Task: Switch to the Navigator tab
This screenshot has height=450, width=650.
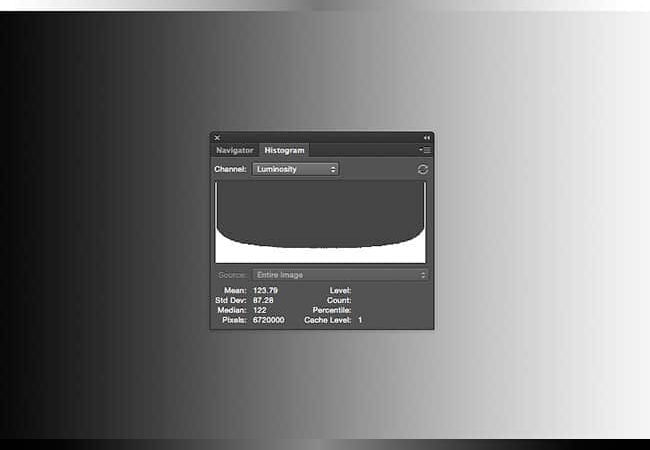Action: click(x=234, y=150)
